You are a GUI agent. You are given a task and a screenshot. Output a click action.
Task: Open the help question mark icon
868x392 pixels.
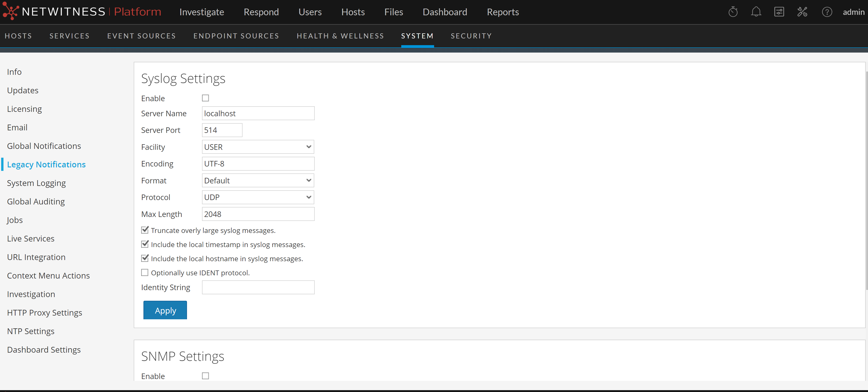827,12
